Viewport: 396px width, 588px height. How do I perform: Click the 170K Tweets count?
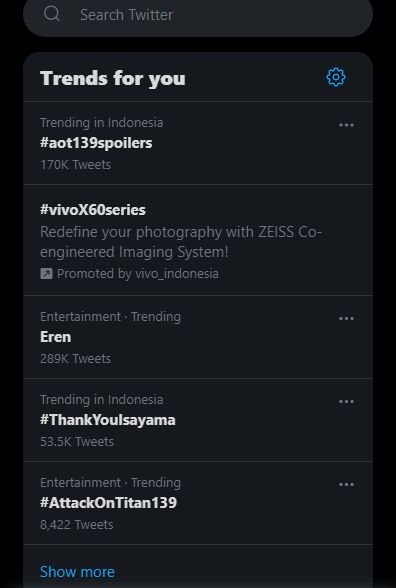(75, 165)
